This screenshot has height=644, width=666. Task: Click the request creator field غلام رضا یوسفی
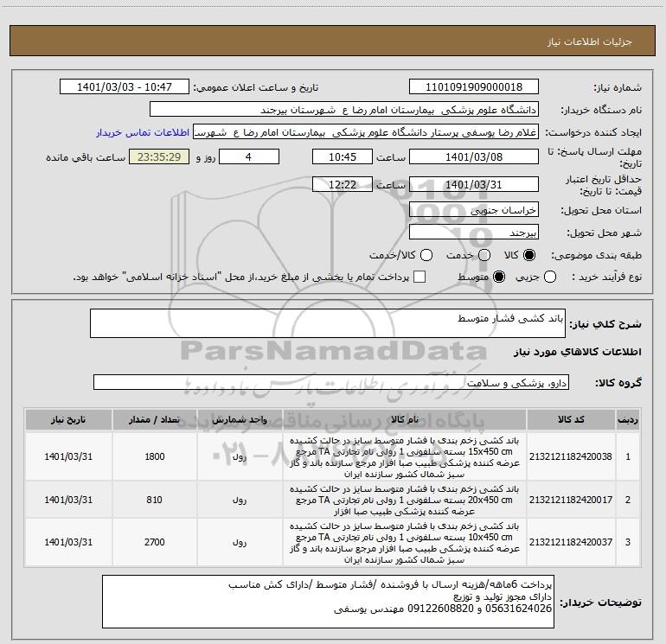tap(366, 132)
